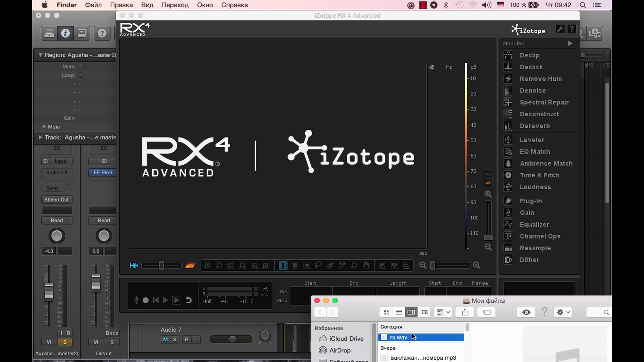Viewport: 644px width, 362px height.
Task: Mute the Agusha master channel strip
Action: [49, 342]
